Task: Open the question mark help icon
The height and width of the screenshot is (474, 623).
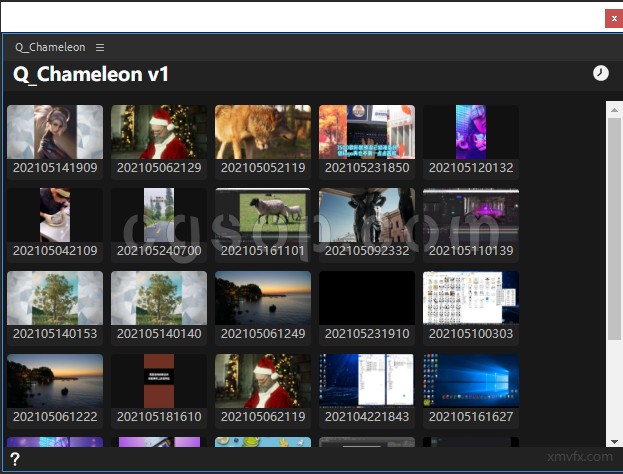Action: tap(15, 459)
